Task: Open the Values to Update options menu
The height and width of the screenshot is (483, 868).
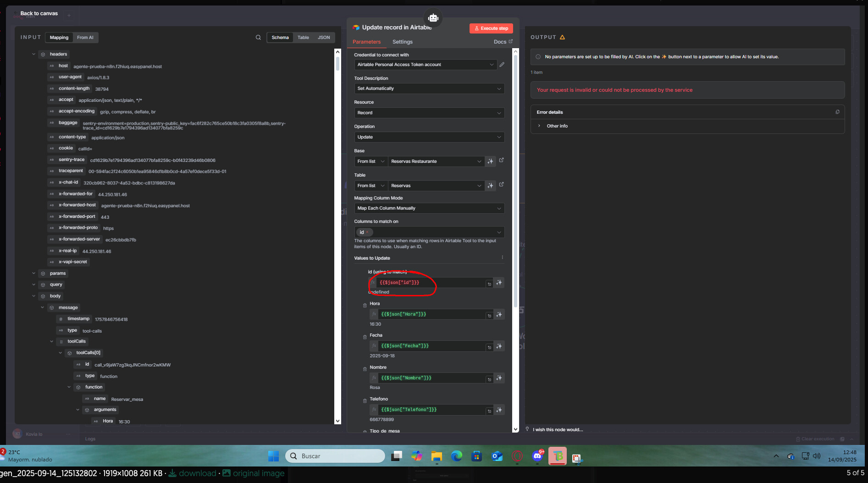Action: coord(503,258)
